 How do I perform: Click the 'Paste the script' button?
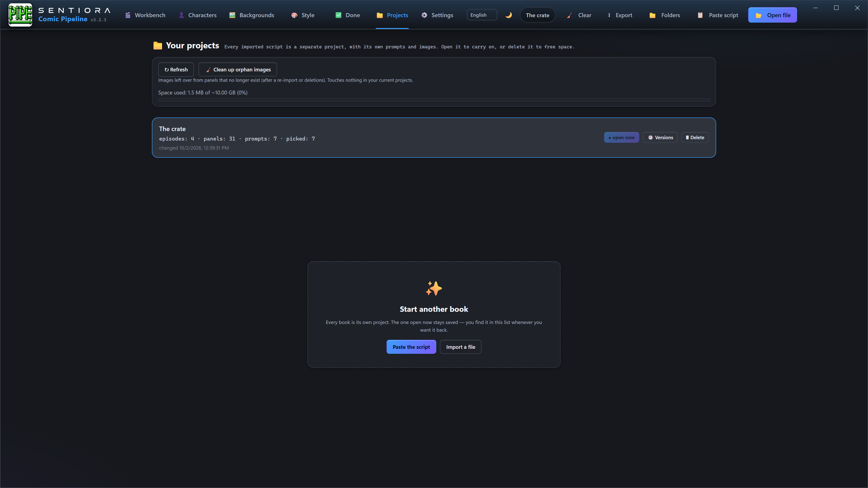[x=411, y=347]
